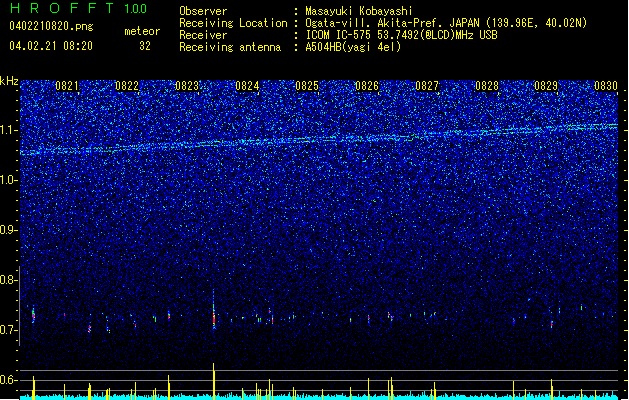Click the 0829 time marker
This screenshot has height=400, width=629.
pos(546,86)
